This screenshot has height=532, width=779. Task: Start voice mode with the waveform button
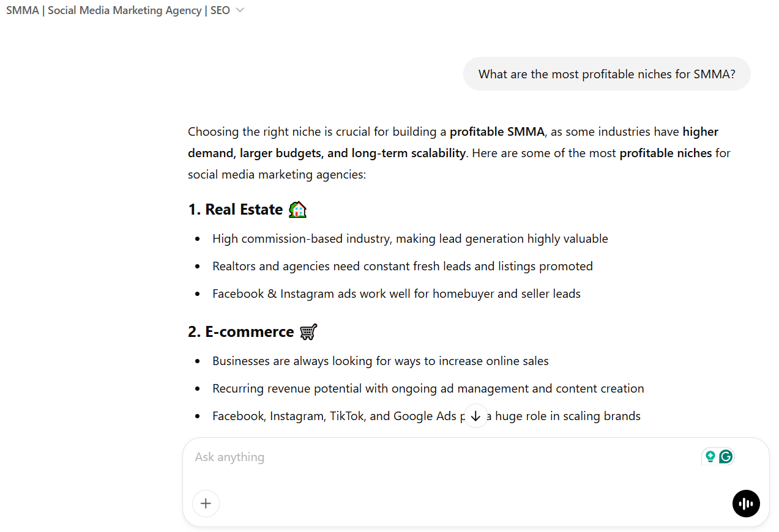point(746,504)
